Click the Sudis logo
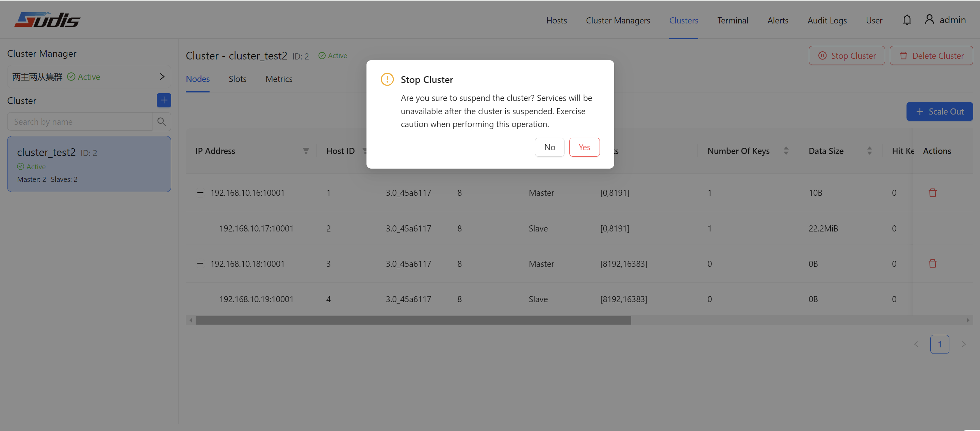 coord(47,20)
